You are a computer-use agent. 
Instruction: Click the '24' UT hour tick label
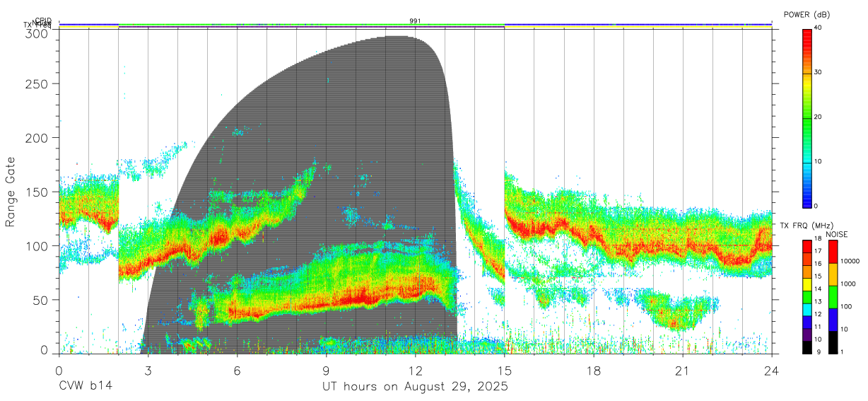tap(772, 371)
